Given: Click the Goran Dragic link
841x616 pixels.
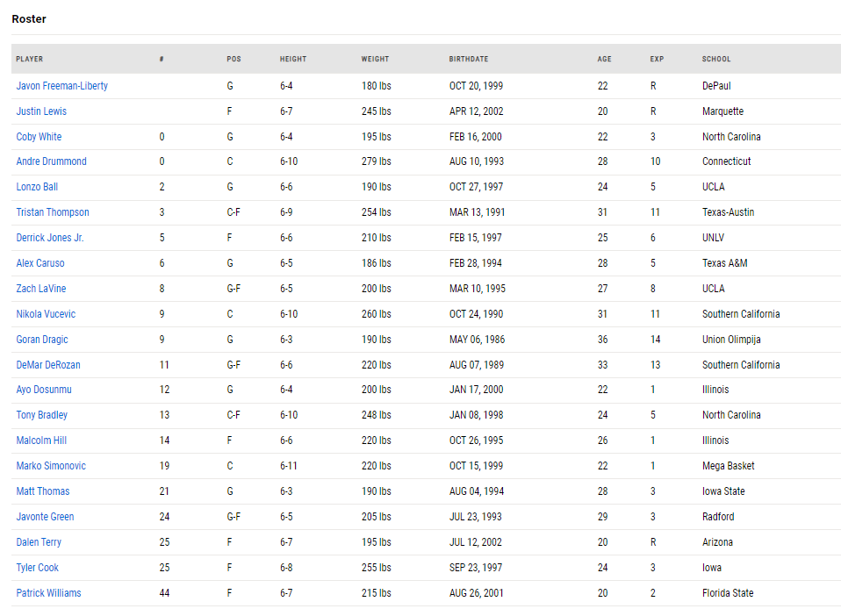Looking at the screenshot, I should click(x=42, y=340).
